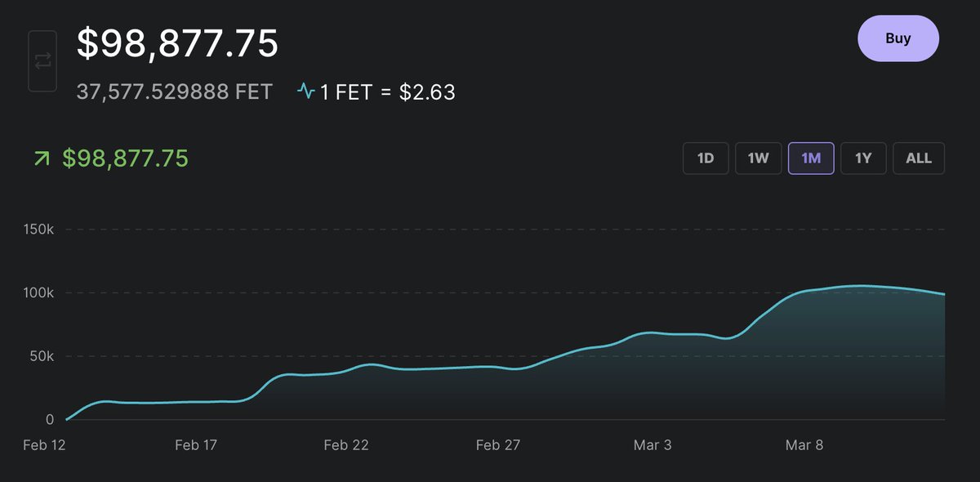Click the $98,877.75 portfolio value text
980x482 pixels.
pos(176,43)
